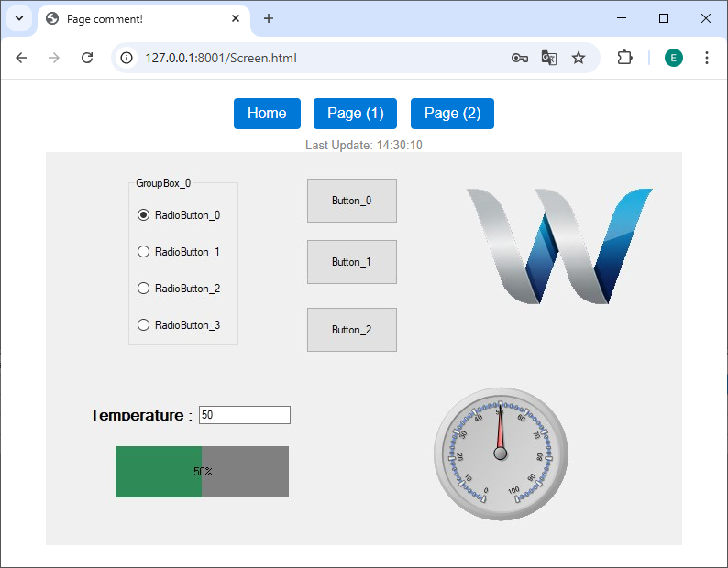Viewport: 728px width, 568px height.
Task: Open the password manager key icon
Action: tap(520, 58)
